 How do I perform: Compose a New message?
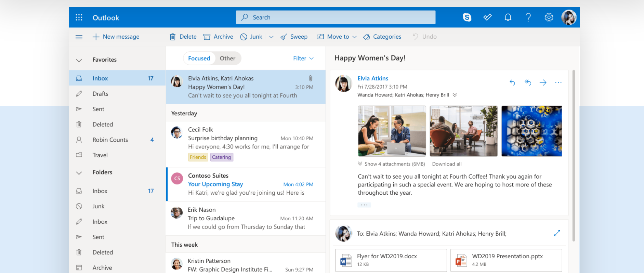tap(116, 37)
